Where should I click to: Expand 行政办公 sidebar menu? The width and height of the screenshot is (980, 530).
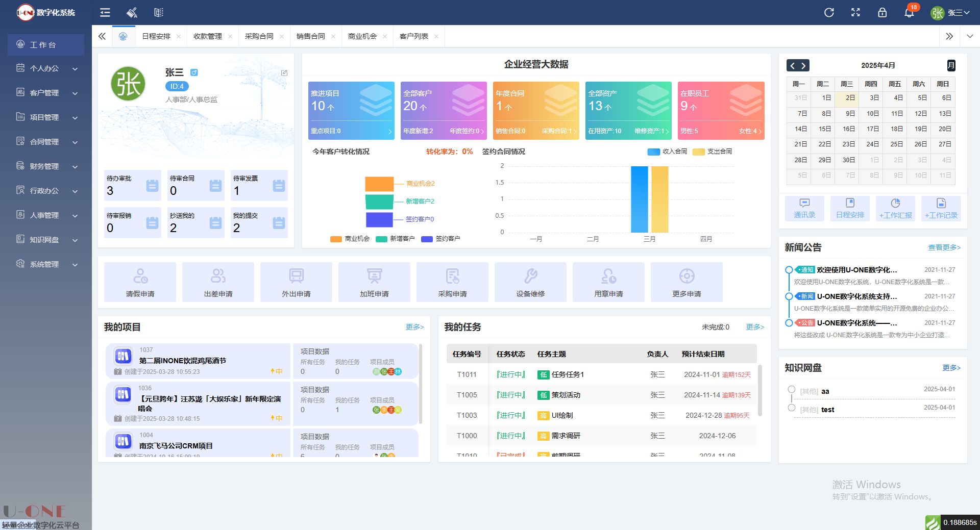pos(46,191)
